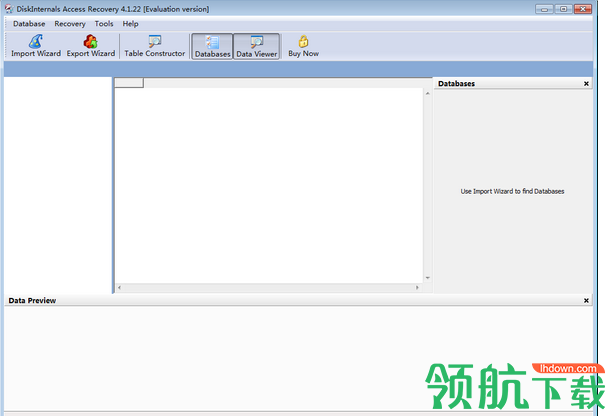Open the Recovery menu

pos(70,24)
